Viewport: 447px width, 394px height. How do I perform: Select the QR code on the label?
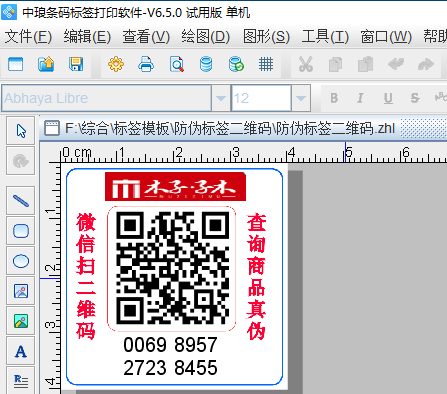(172, 268)
